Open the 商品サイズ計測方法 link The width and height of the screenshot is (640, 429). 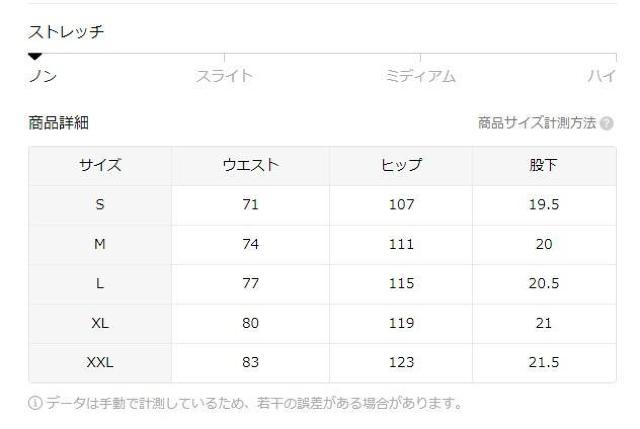[537, 123]
